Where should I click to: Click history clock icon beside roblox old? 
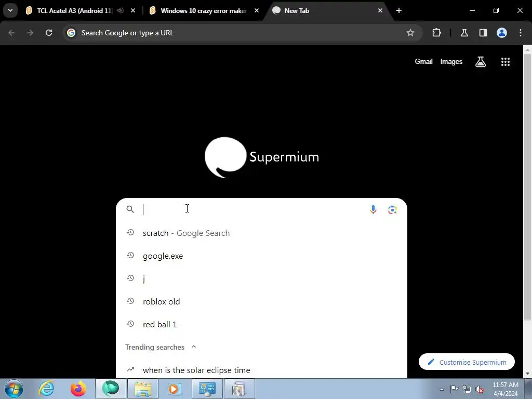click(130, 301)
